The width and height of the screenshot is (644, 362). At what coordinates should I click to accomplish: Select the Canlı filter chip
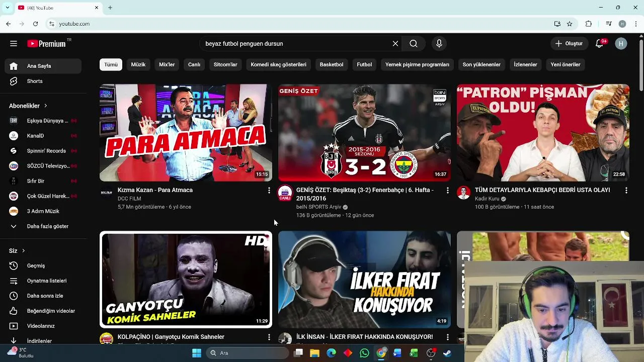tap(194, 64)
